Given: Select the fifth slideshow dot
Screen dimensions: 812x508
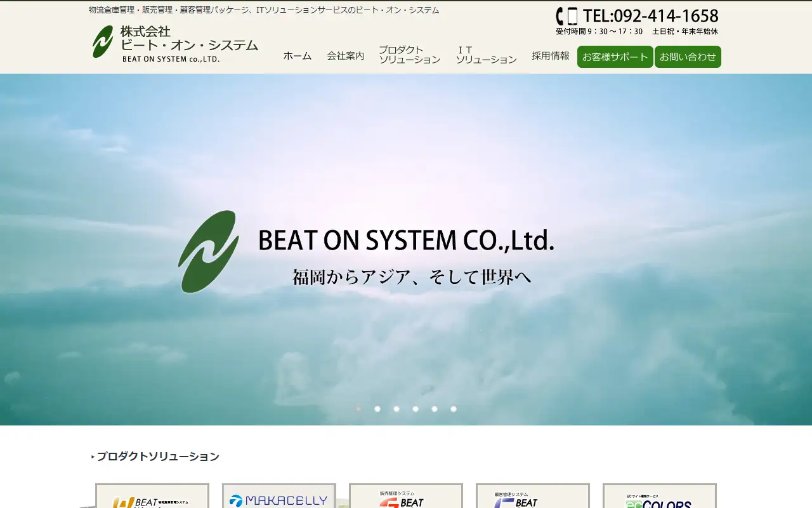Looking at the screenshot, I should (435, 409).
